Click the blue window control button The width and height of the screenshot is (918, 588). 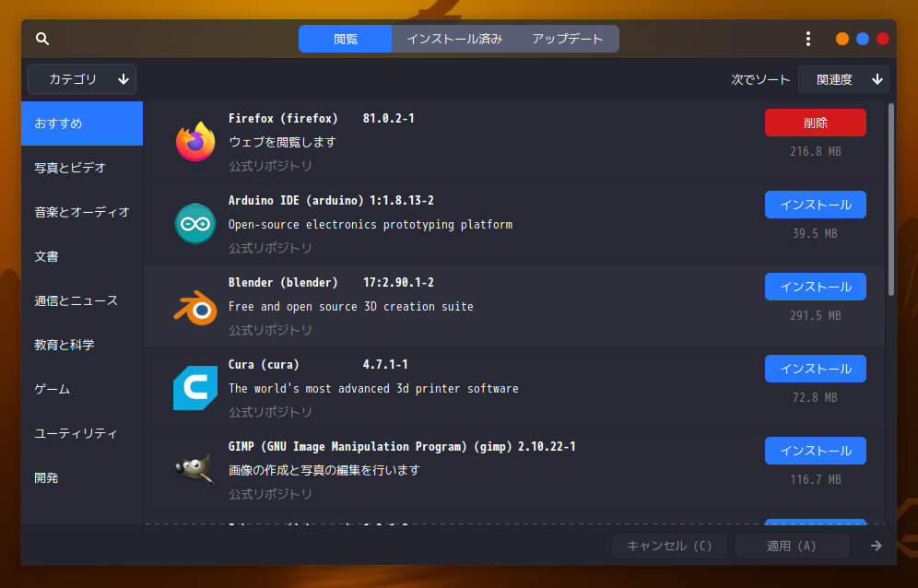coord(863,39)
